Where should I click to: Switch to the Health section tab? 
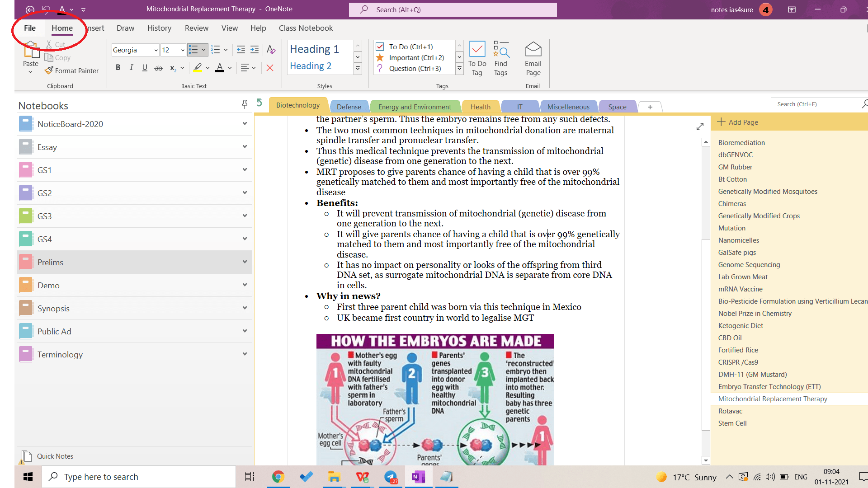click(480, 107)
